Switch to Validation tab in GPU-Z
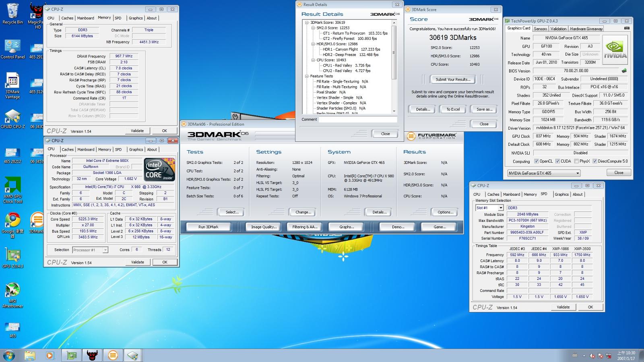 click(x=558, y=29)
